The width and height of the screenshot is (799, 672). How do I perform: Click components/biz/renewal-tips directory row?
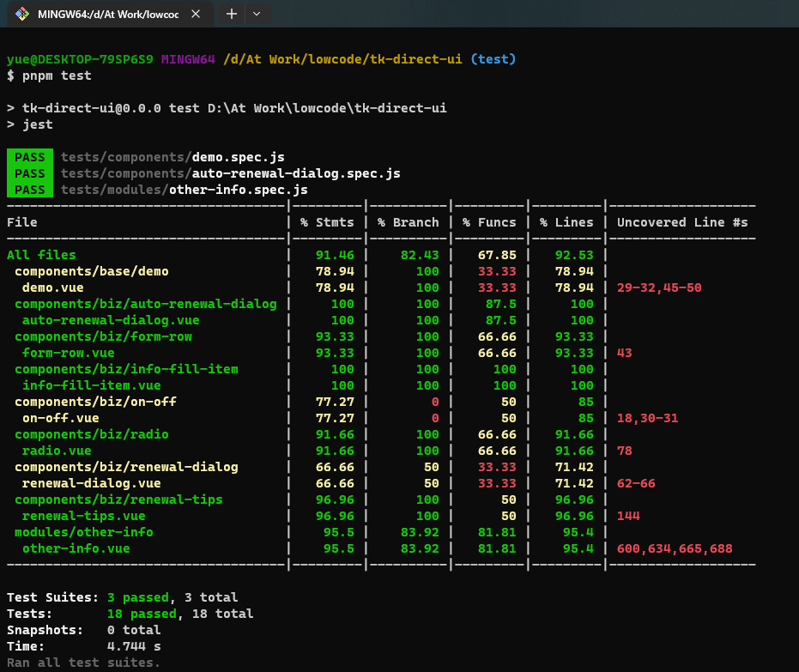(118, 499)
